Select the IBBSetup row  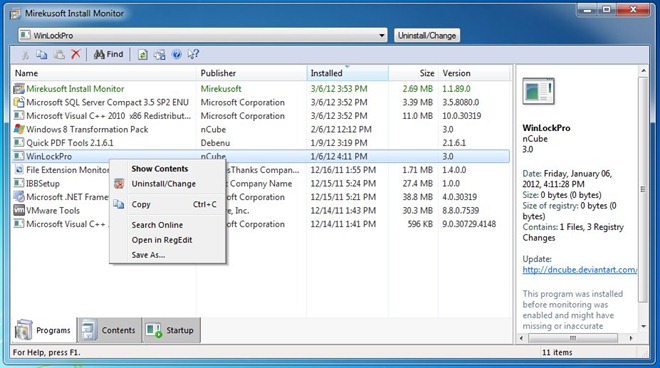tap(261, 183)
